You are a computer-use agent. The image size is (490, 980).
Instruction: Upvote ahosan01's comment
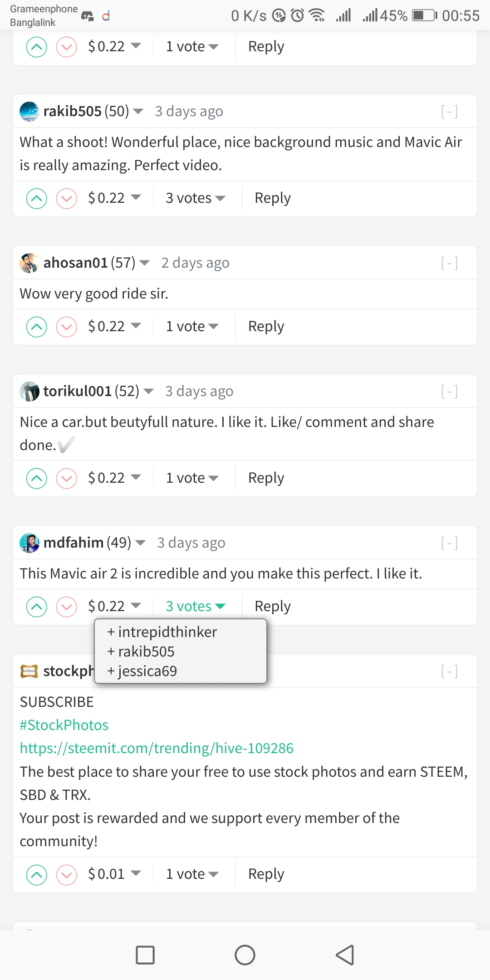coord(37,327)
